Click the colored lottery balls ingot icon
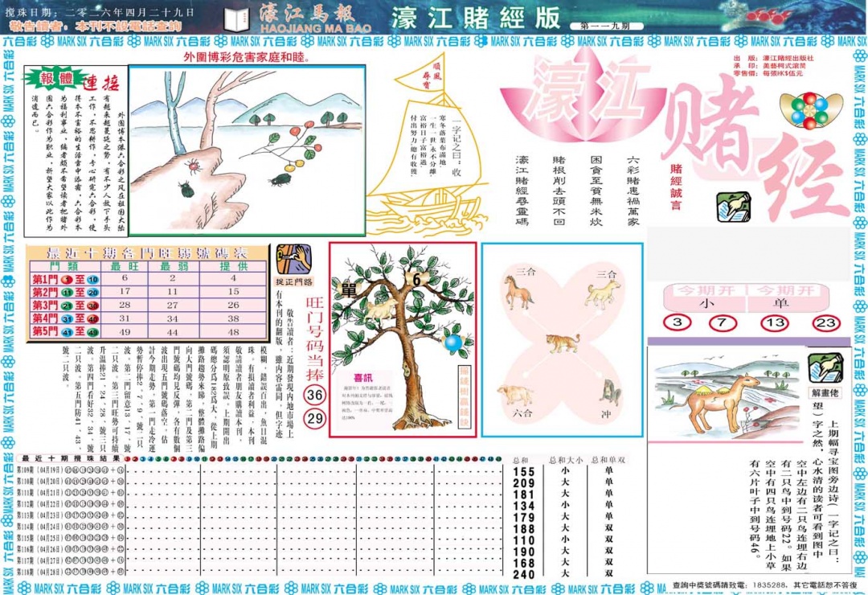The height and width of the screenshot is (595, 868). pos(812,109)
